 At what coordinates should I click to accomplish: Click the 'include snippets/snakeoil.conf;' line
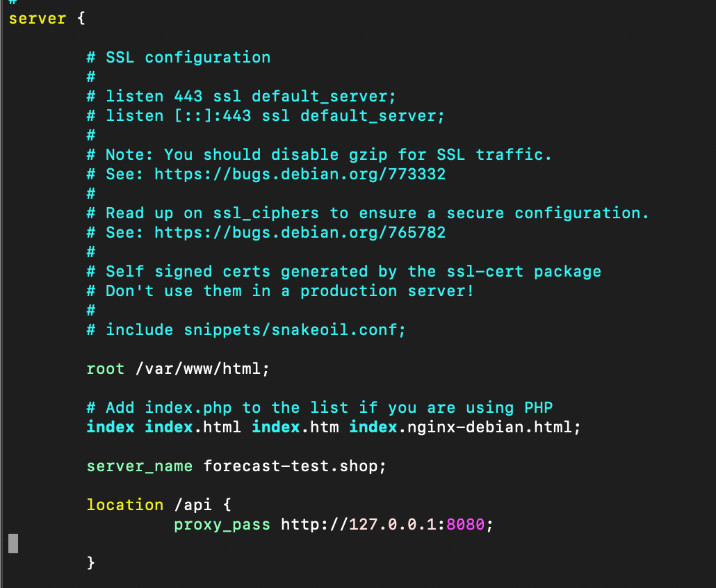[x=246, y=329]
